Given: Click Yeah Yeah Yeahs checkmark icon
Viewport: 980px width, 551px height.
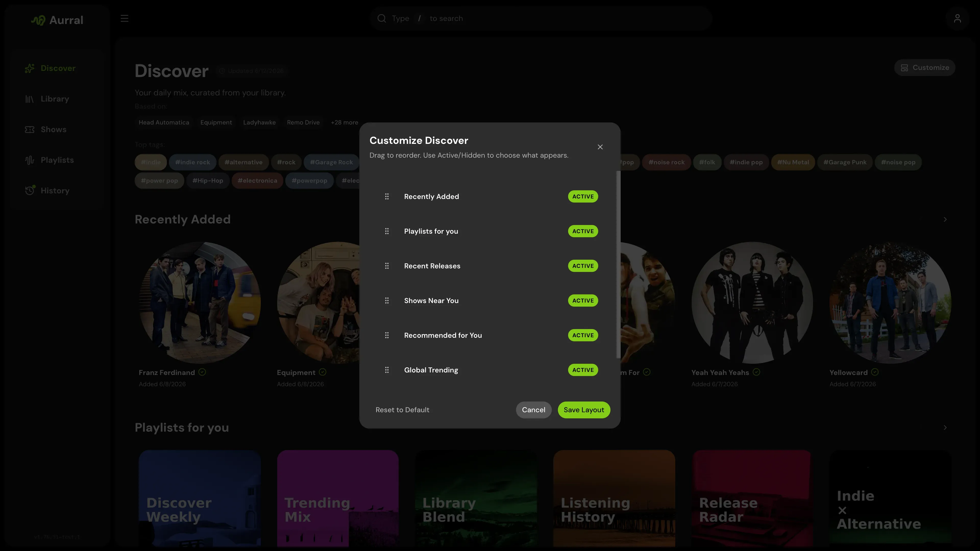Looking at the screenshot, I should [x=756, y=372].
